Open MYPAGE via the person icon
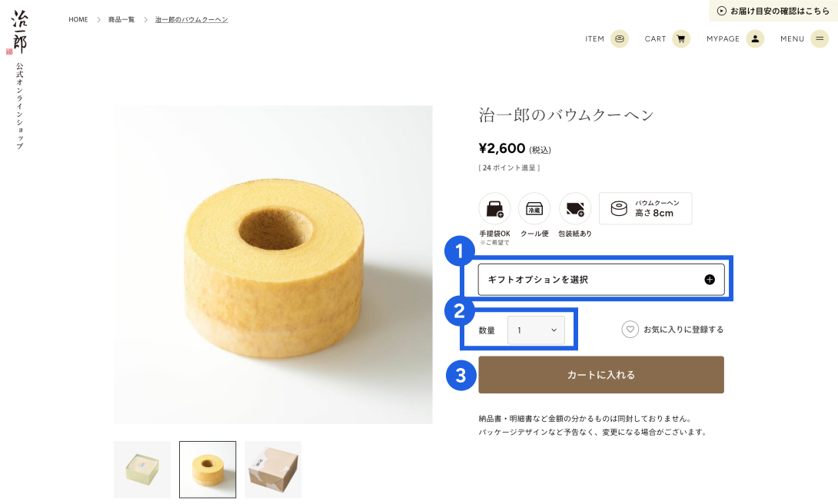 point(755,39)
